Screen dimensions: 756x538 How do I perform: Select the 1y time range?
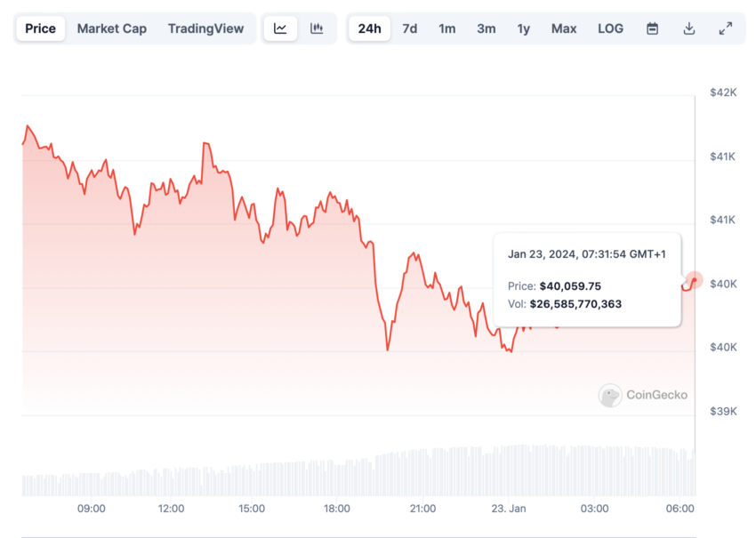(524, 29)
